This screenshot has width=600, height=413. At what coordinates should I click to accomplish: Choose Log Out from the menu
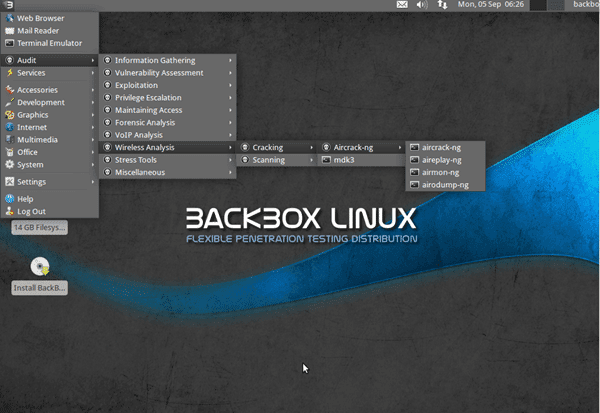tap(50, 211)
